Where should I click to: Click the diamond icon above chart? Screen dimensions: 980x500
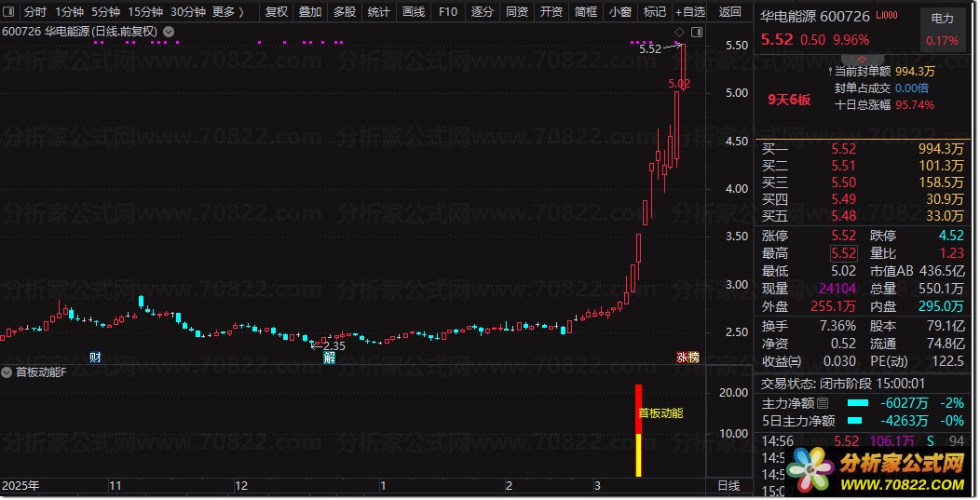[x=679, y=32]
